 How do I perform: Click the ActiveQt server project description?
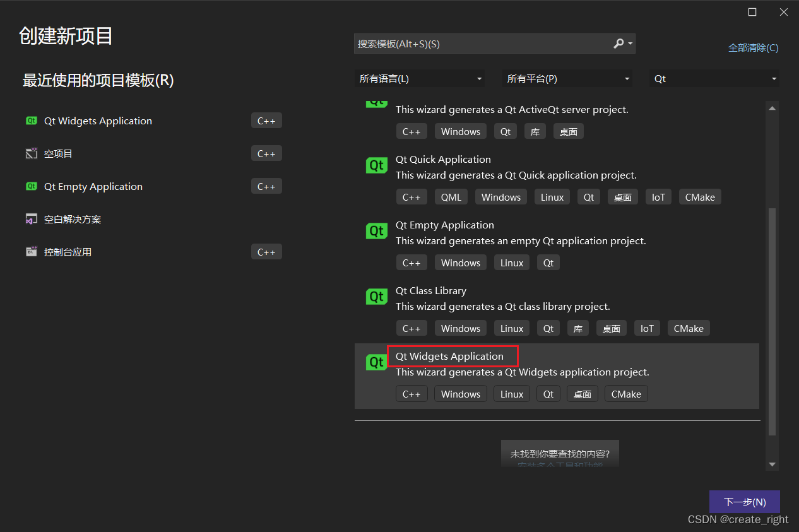[512, 109]
